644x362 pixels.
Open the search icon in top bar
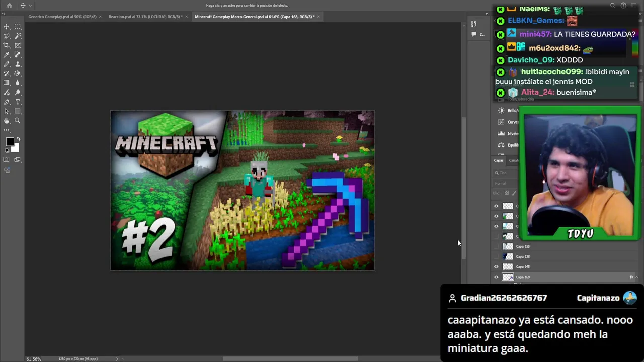pos(612,6)
